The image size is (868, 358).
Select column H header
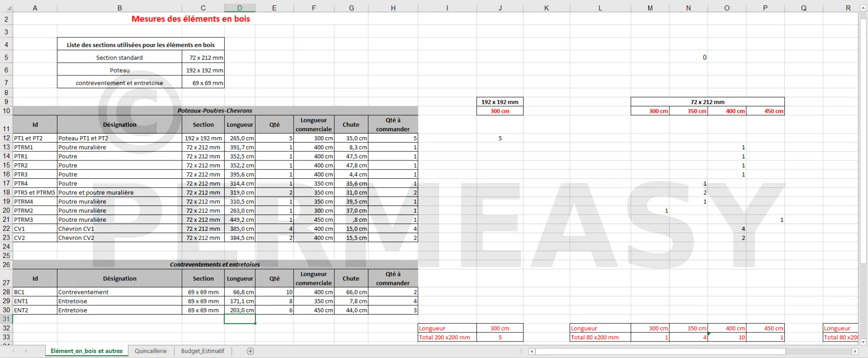[x=393, y=8]
